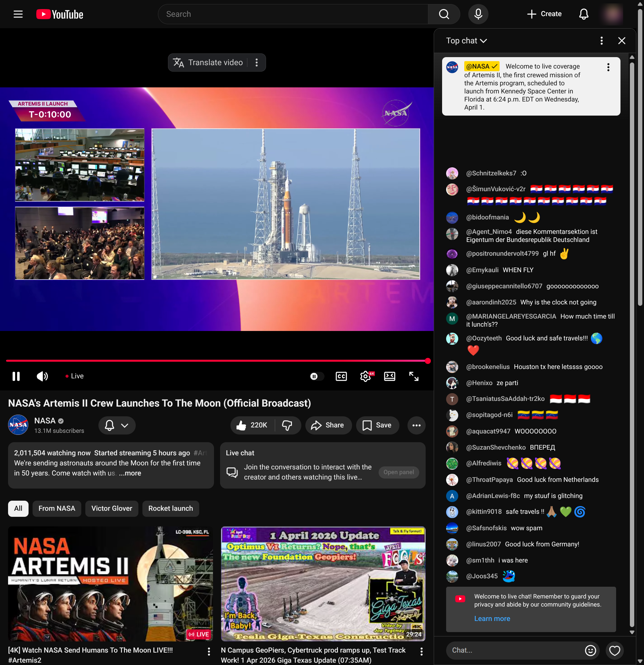
Task: Open @Schnitzelkeks7 chat avatar
Action: click(x=452, y=173)
